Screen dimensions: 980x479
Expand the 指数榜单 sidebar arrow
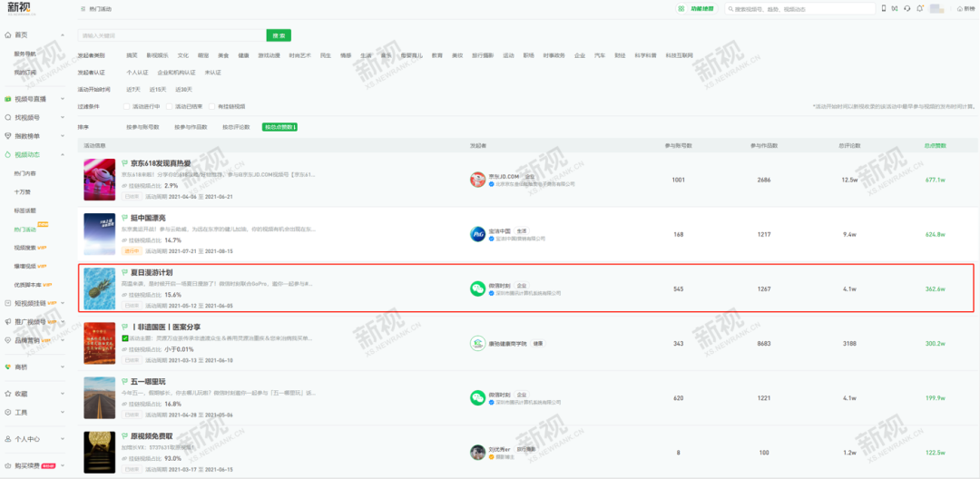coord(63,135)
